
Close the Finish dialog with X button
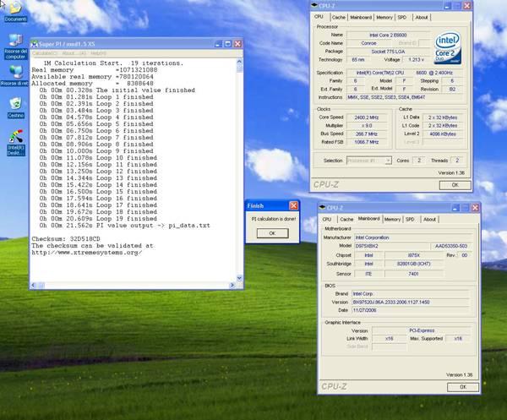(x=293, y=205)
